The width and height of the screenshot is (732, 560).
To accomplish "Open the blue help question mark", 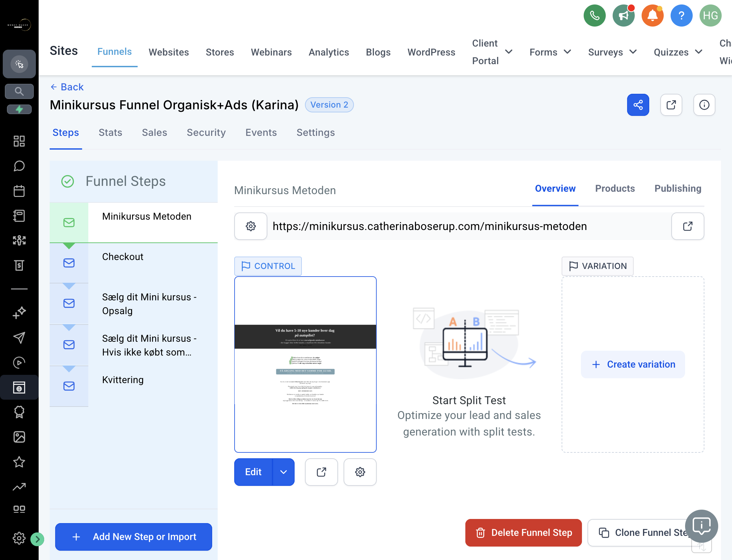I will click(681, 16).
